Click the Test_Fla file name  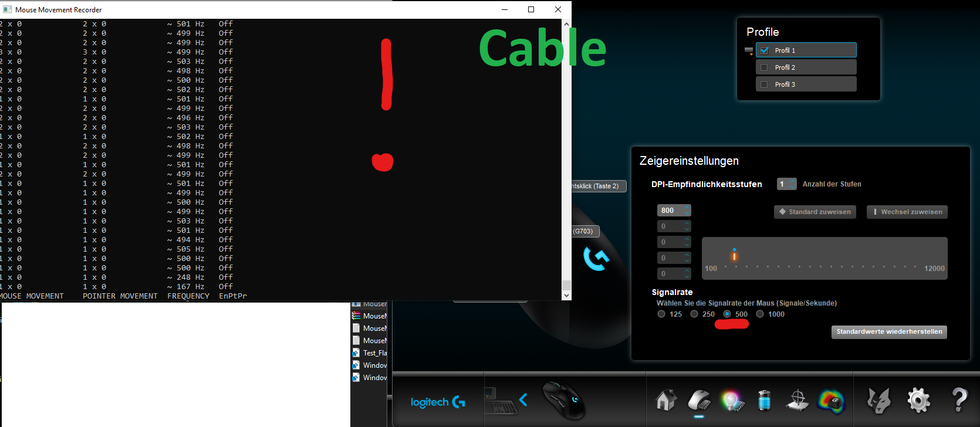tap(375, 353)
